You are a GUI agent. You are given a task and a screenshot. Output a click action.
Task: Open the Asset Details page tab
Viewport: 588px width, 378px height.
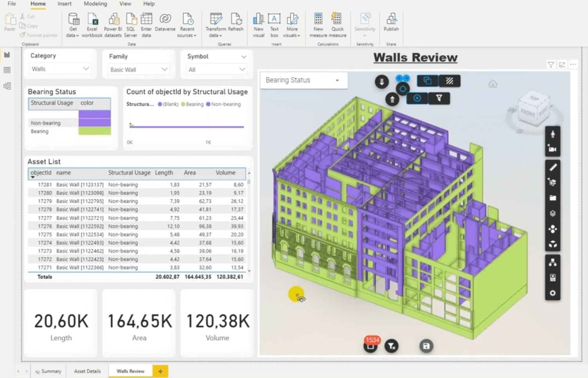86,371
